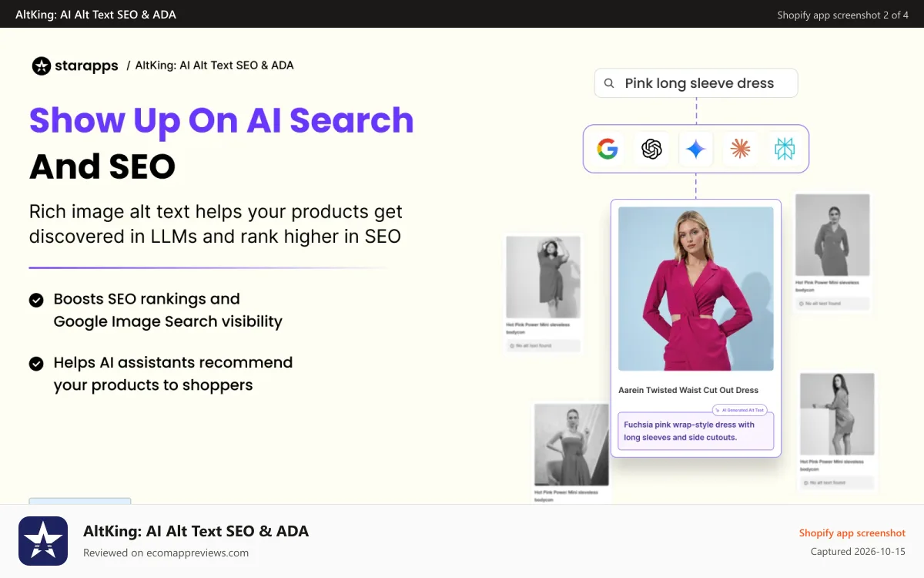Click the Fuchsia pink wrap-style dress alt text box

click(x=696, y=431)
